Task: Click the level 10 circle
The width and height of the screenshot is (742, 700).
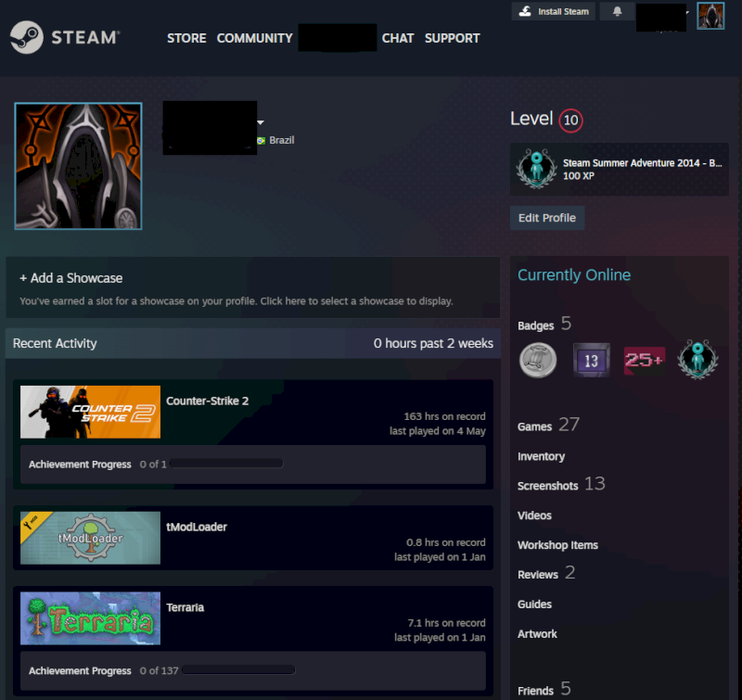Action: point(570,121)
